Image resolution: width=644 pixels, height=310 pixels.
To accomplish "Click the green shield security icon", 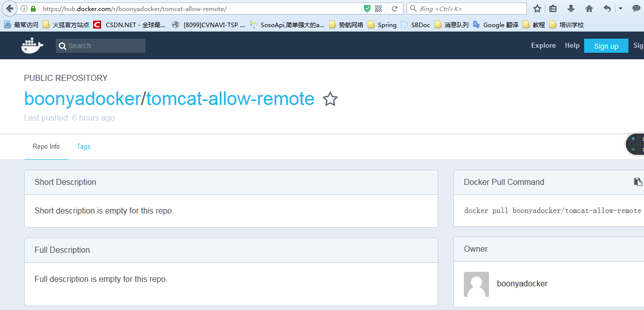I will pyautogui.click(x=367, y=9).
